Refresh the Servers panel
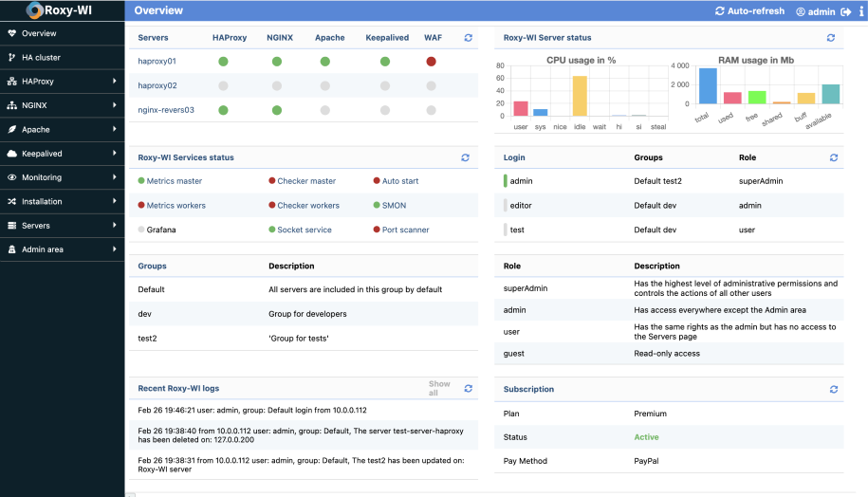Screen dimensions: 868x497 coord(468,38)
